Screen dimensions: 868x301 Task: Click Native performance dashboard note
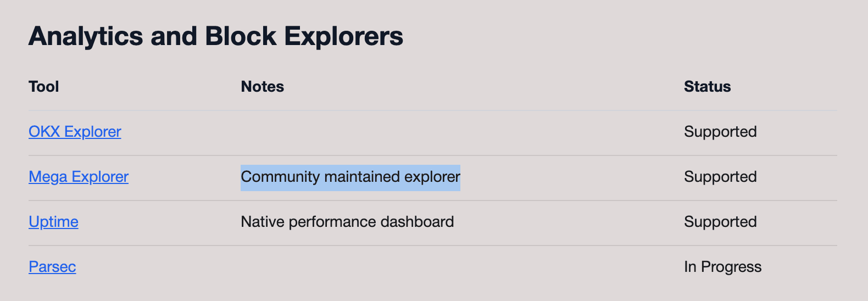point(347,222)
